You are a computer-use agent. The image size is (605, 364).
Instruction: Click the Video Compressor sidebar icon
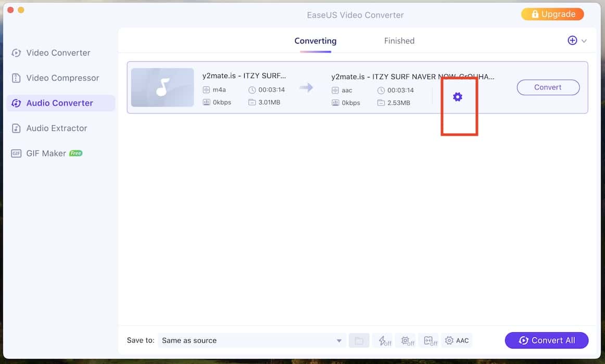coord(17,78)
